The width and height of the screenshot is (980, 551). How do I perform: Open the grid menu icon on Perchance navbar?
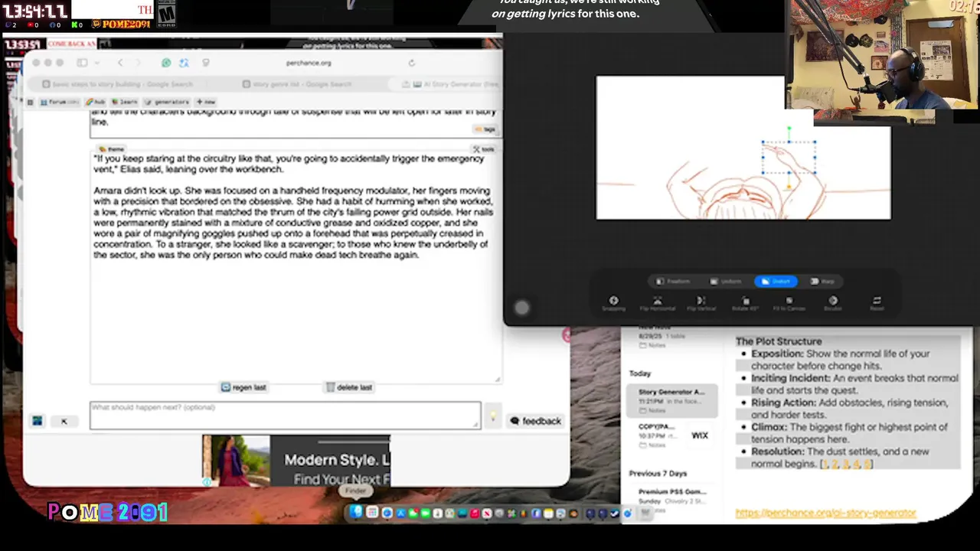(31, 102)
